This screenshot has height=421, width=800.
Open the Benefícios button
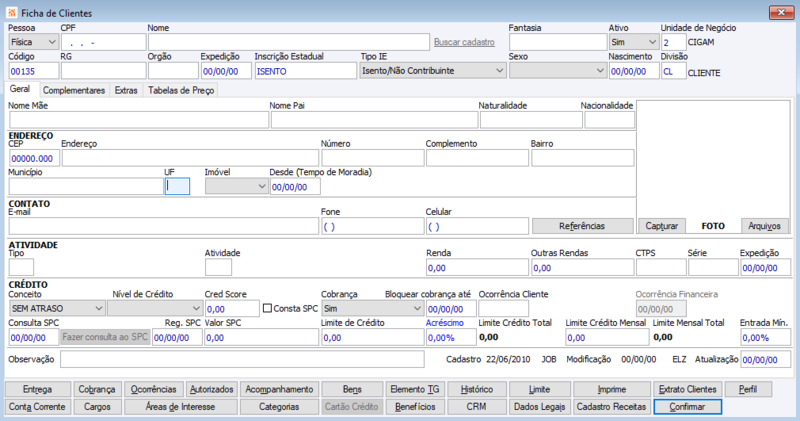pyautogui.click(x=415, y=407)
